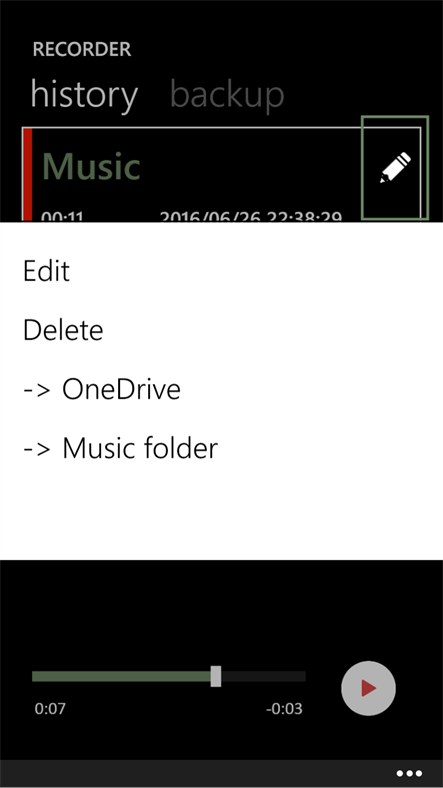Click the red marker bar beside Music
Viewport: 443px width, 788px height.
(28, 174)
